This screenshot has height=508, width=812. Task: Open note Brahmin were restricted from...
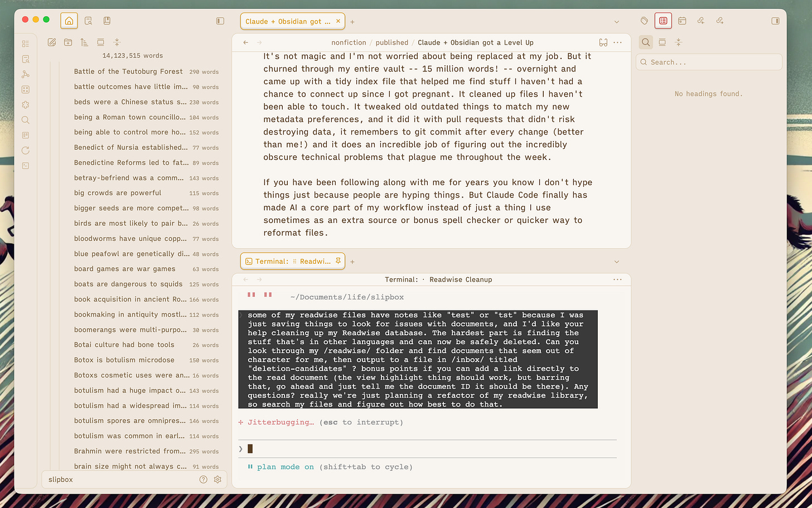point(146,451)
